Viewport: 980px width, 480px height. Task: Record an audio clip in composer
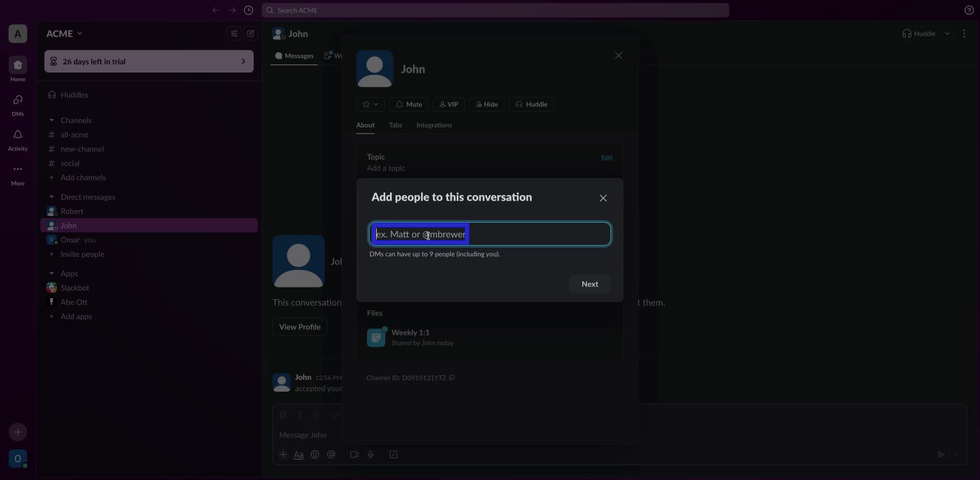coord(371,454)
